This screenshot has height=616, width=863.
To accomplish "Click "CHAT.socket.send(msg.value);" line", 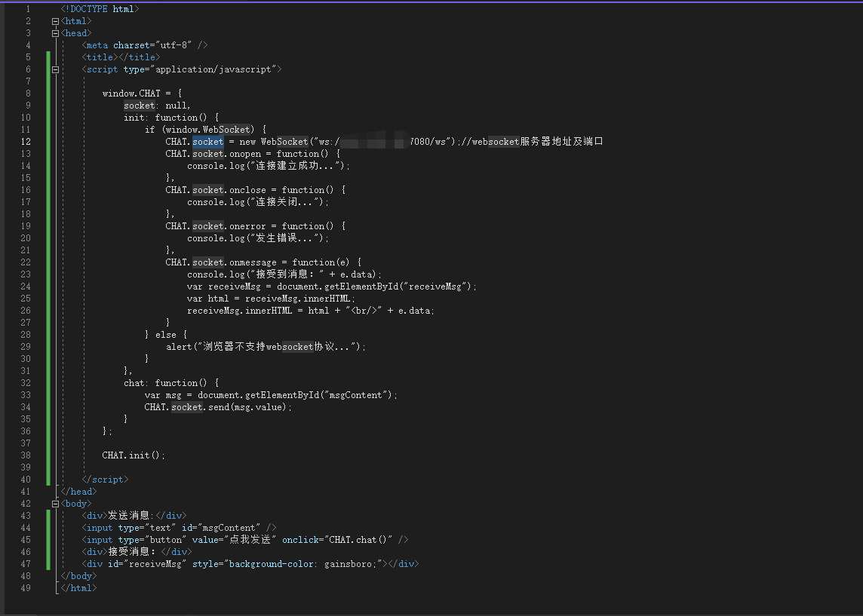I will [218, 408].
